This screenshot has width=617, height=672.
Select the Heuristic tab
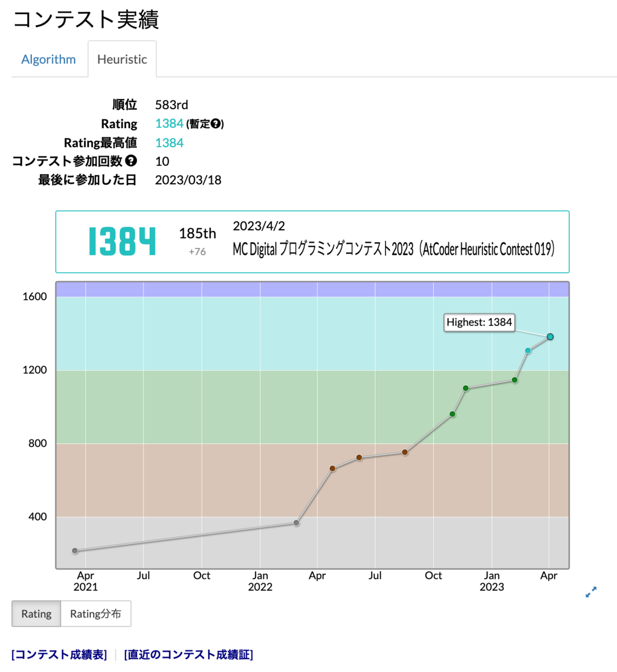click(122, 59)
